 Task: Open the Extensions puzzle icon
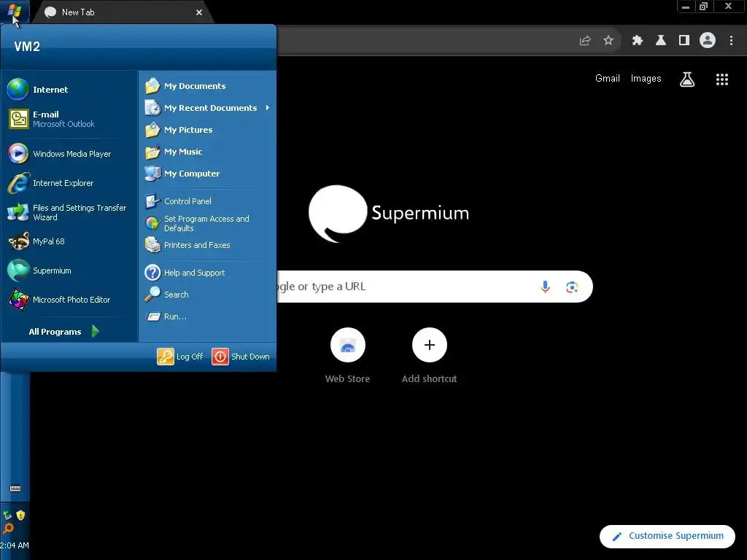point(638,41)
